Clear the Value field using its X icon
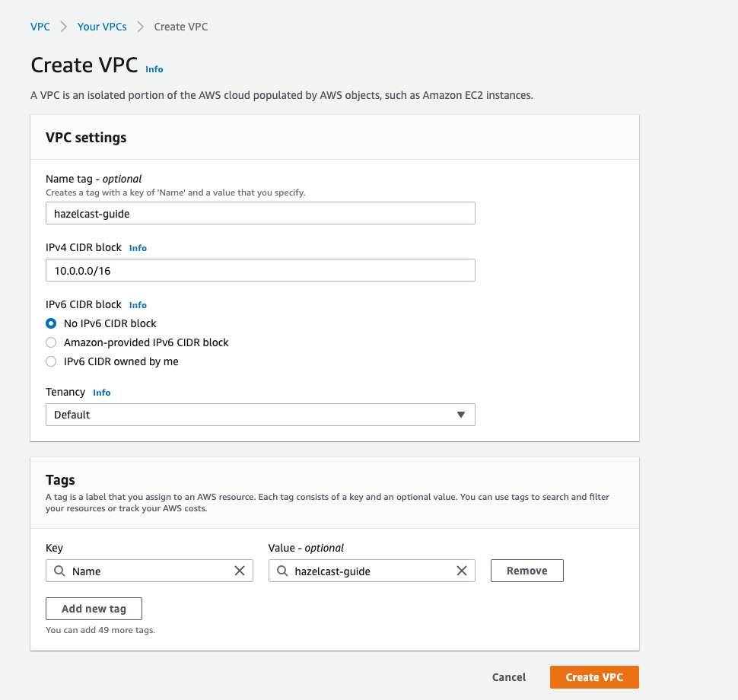This screenshot has height=700, width=738. [462, 571]
